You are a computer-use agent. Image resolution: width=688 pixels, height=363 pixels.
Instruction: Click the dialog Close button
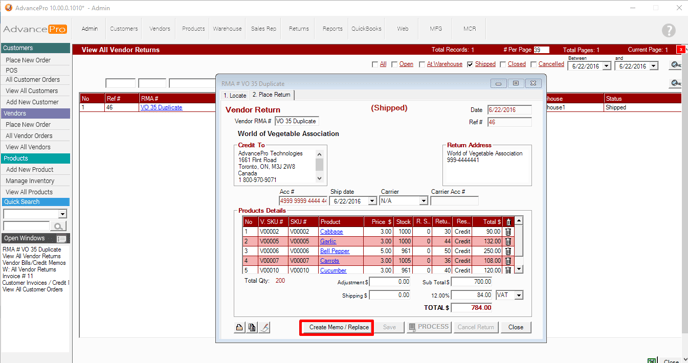point(516,327)
